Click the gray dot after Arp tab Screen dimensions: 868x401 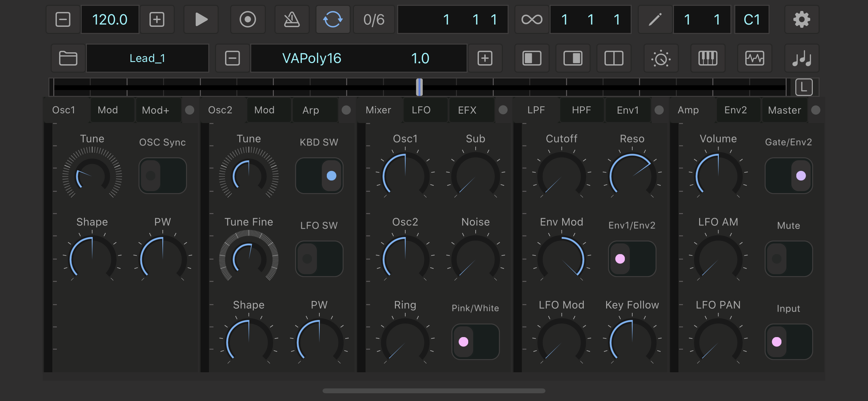346,110
